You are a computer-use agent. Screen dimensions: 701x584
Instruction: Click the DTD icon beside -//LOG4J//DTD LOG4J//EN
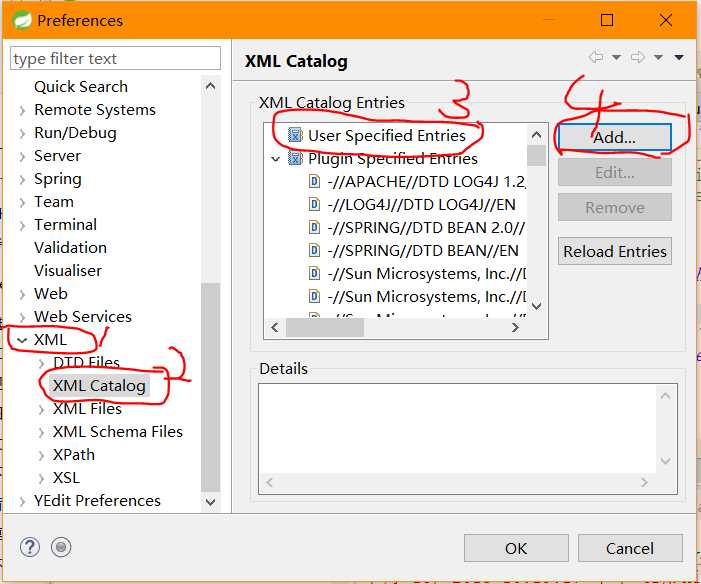pyautogui.click(x=314, y=204)
